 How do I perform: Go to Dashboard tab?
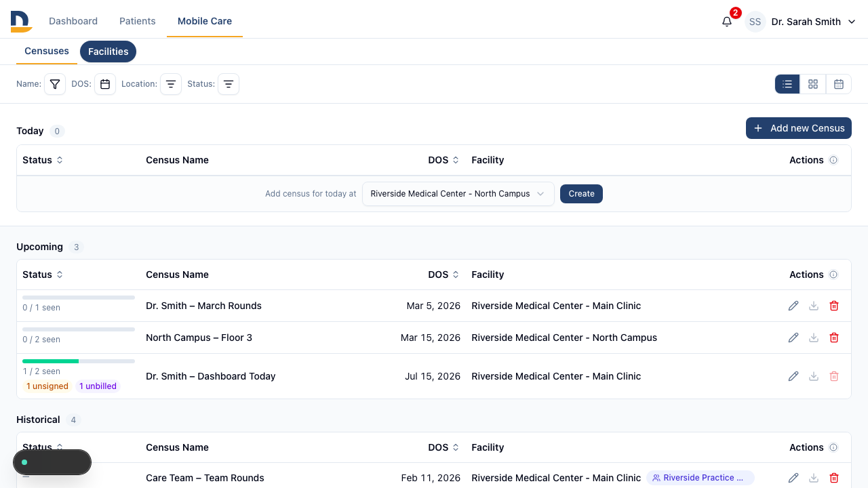click(x=73, y=21)
